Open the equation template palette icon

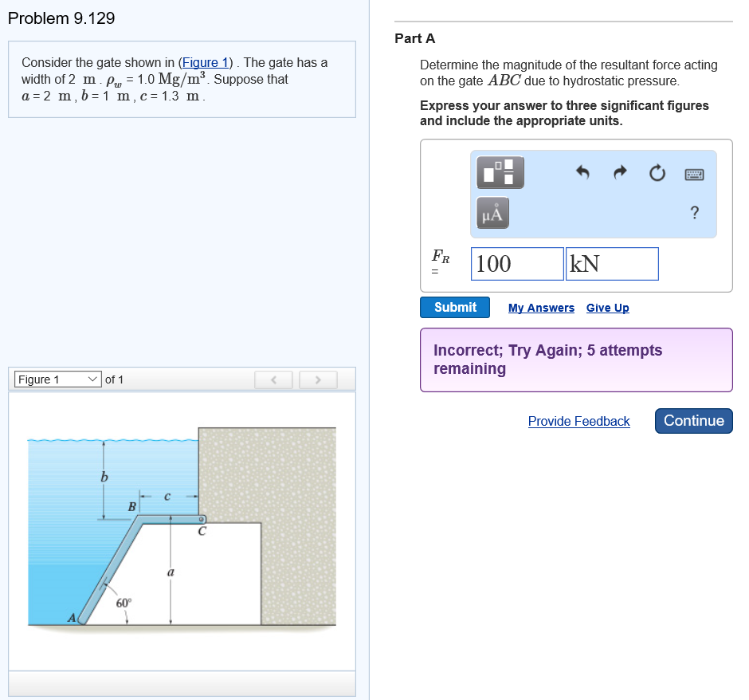point(500,172)
